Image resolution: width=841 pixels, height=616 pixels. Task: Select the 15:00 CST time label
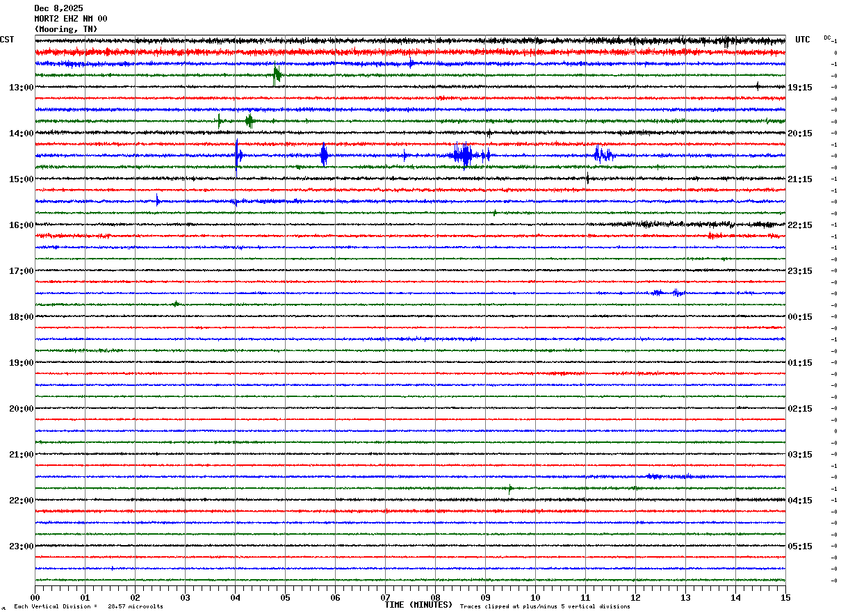21,179
